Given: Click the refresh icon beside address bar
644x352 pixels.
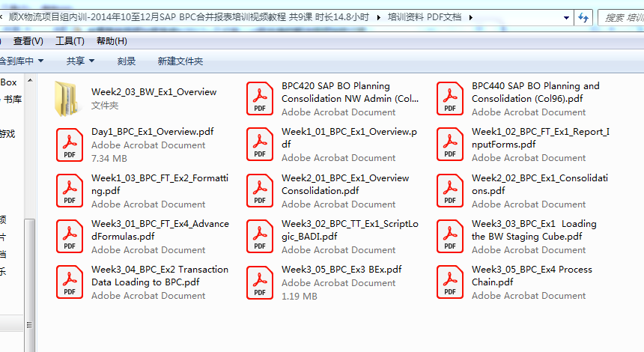Looking at the screenshot, I should point(583,18).
